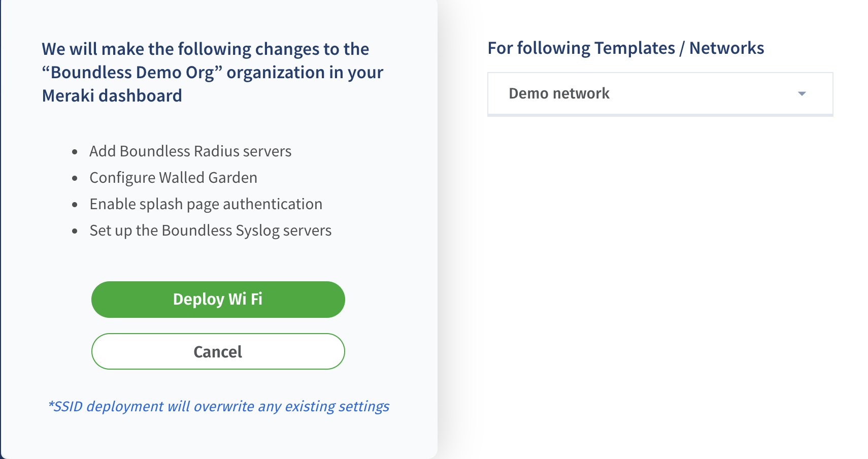Click the green Deploy Wi Fi button
Image resolution: width=868 pixels, height=459 pixels.
pos(218,300)
